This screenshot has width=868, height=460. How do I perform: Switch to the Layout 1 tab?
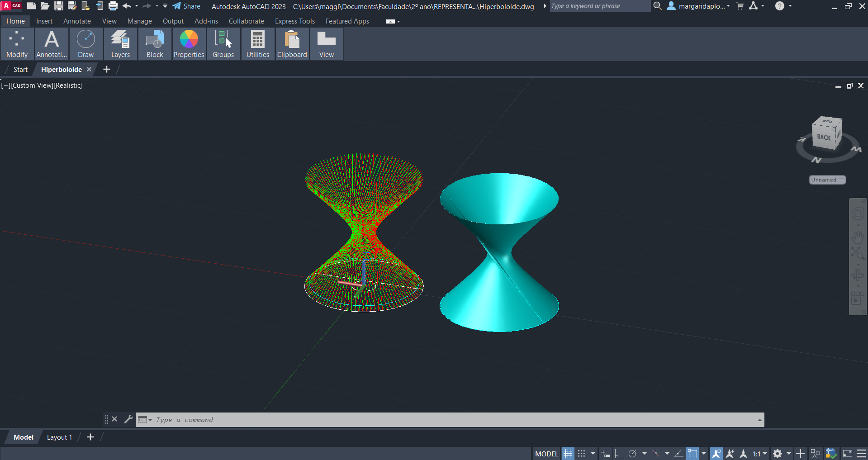click(59, 437)
